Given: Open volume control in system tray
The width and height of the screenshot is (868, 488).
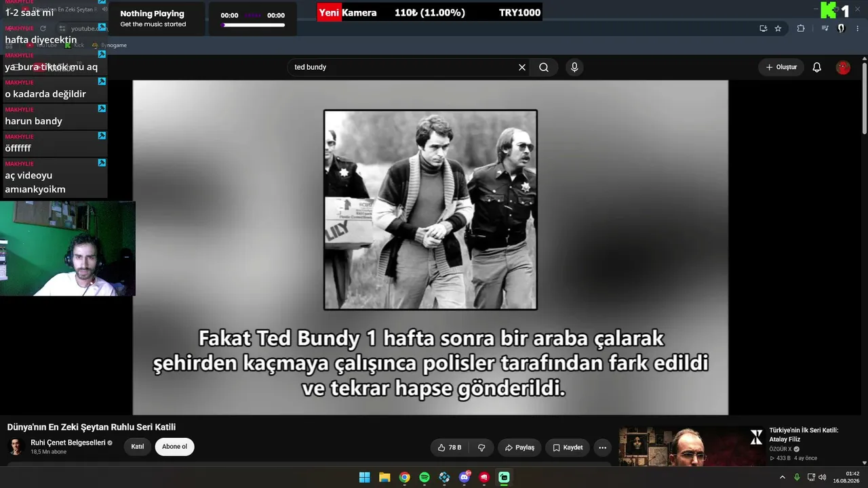Looking at the screenshot, I should coord(823,477).
